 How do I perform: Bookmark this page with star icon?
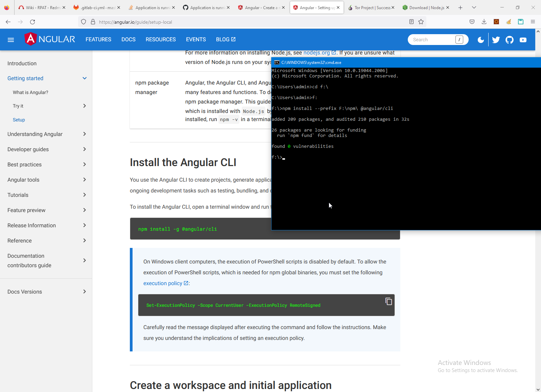(x=421, y=22)
